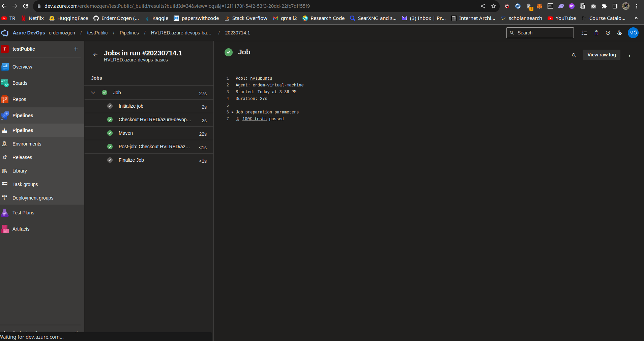Click the Azure DevOps logo icon

[x=5, y=33]
